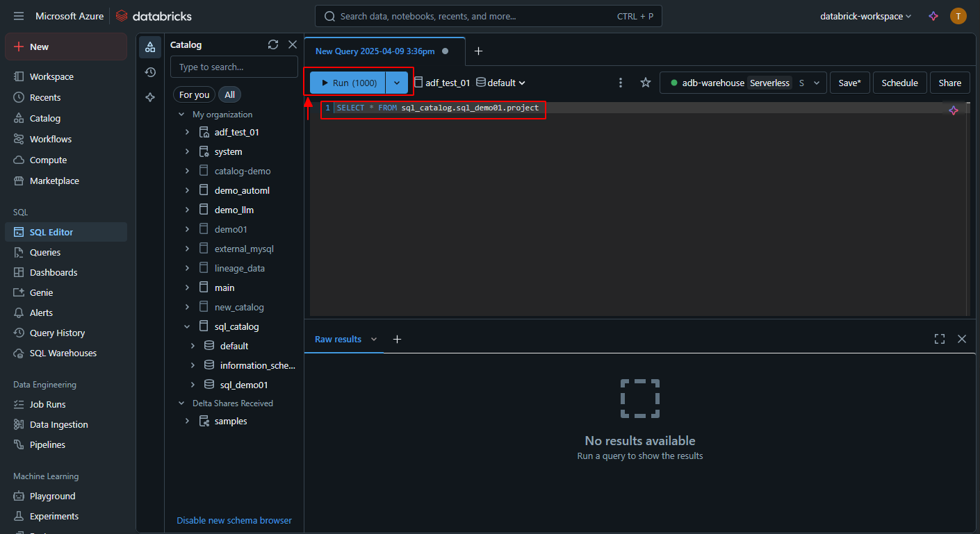Click the New button
Image resolution: width=980 pixels, height=534 pixels.
coord(66,47)
